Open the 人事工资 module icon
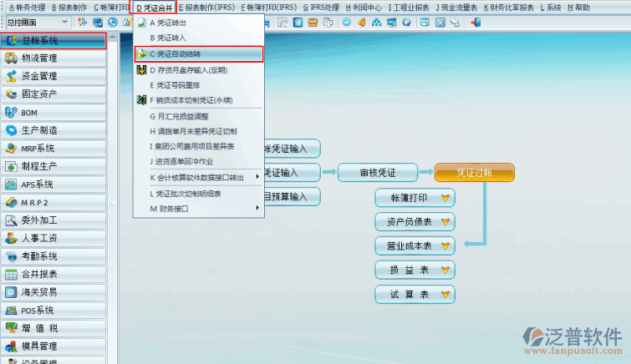 click(x=12, y=239)
